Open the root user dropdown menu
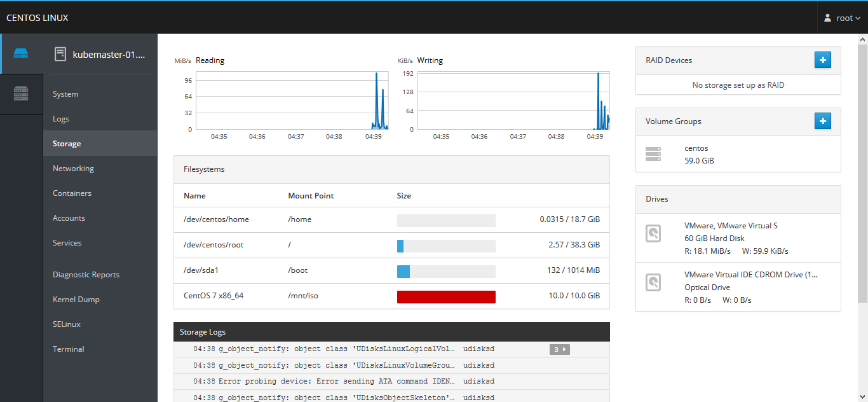Screen dimensions: 868x402 (842, 18)
